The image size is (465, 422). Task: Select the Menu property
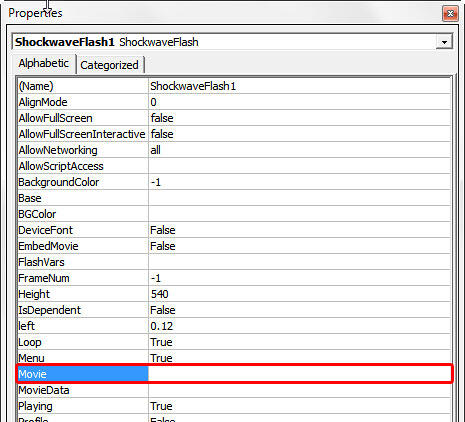click(83, 358)
